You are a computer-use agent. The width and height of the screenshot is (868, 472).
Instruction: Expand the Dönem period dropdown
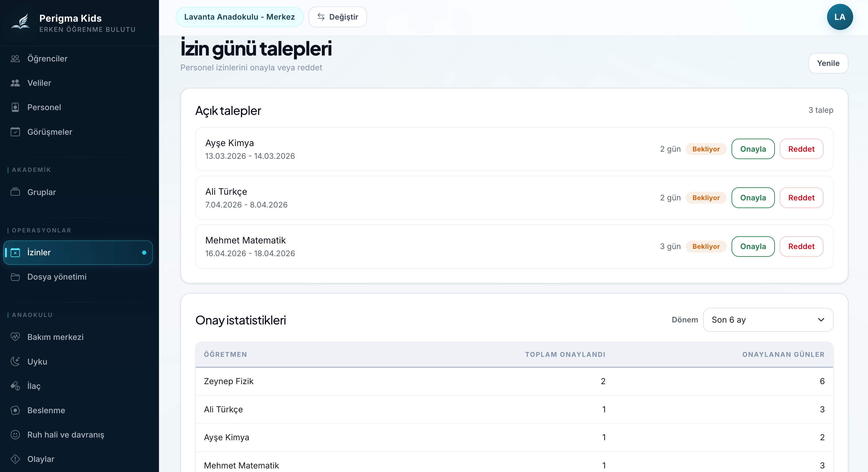(768, 320)
